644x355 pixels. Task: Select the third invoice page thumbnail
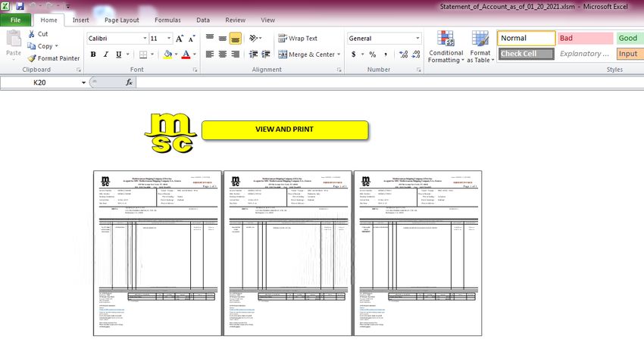pos(417,254)
